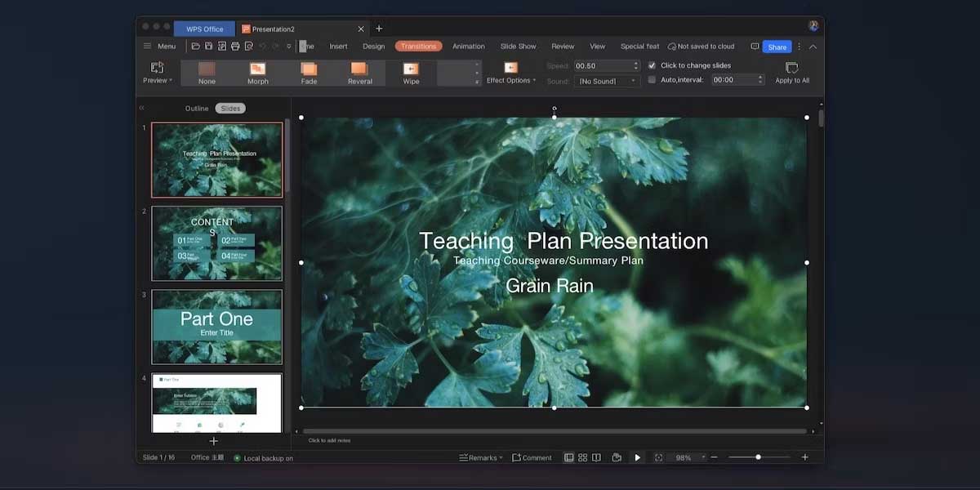Viewport: 980px width, 490px height.
Task: Click the Preview transition icon
Action: (157, 69)
